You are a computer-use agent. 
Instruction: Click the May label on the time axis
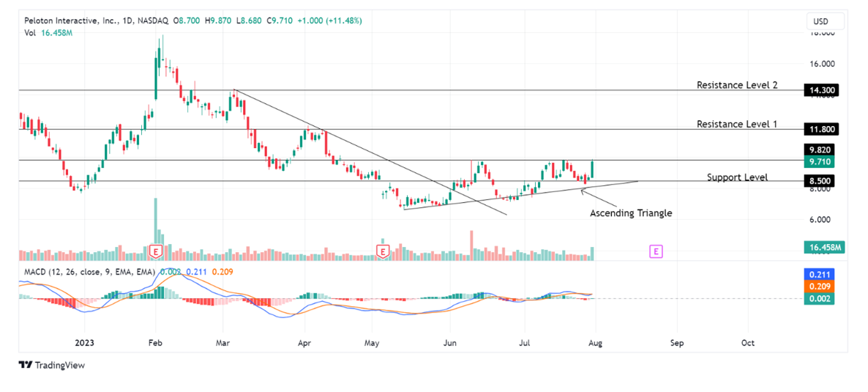coord(373,343)
